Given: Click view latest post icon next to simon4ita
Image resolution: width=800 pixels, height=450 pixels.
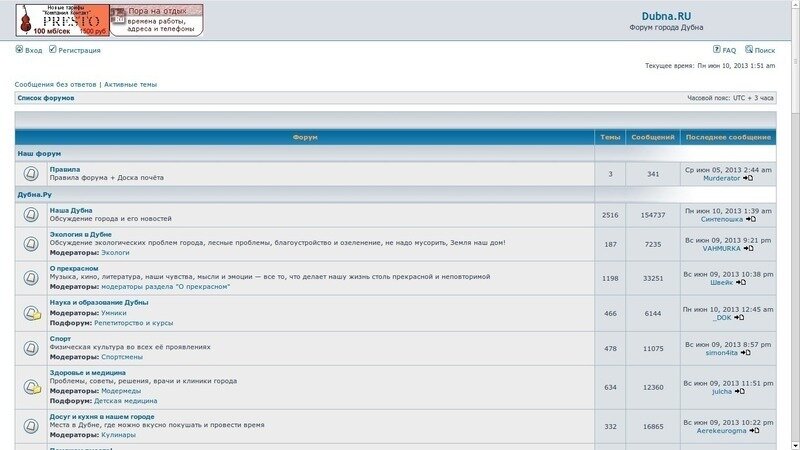Looking at the screenshot, I should [x=746, y=352].
